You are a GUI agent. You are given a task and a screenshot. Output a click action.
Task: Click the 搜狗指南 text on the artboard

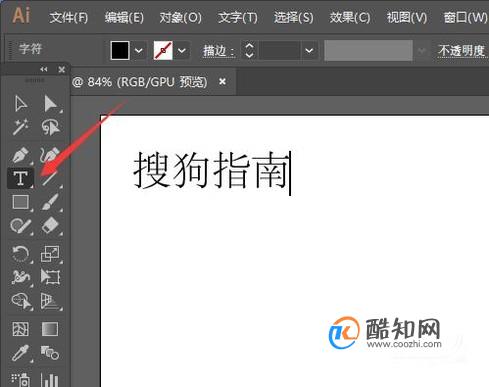(211, 171)
